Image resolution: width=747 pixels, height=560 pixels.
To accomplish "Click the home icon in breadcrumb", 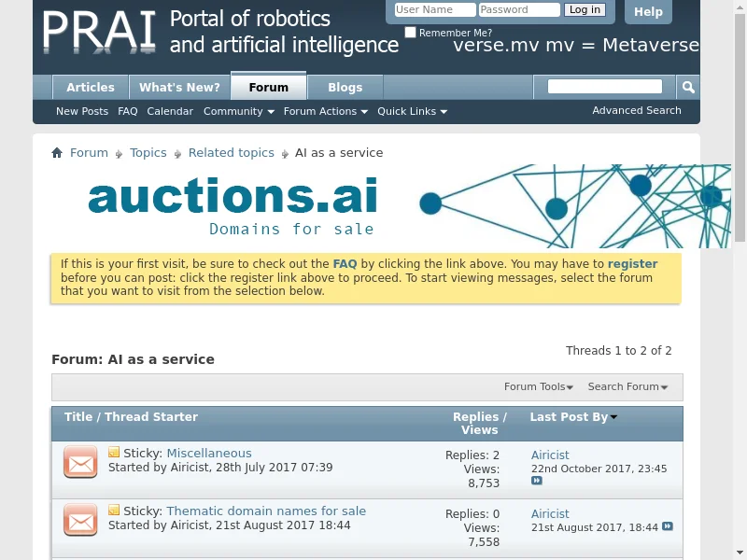I will point(57,153).
